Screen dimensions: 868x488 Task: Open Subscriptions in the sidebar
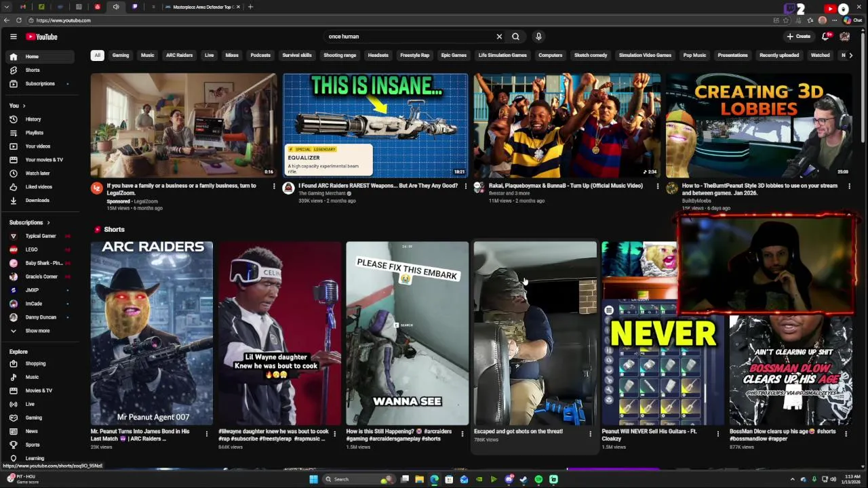[x=41, y=83]
